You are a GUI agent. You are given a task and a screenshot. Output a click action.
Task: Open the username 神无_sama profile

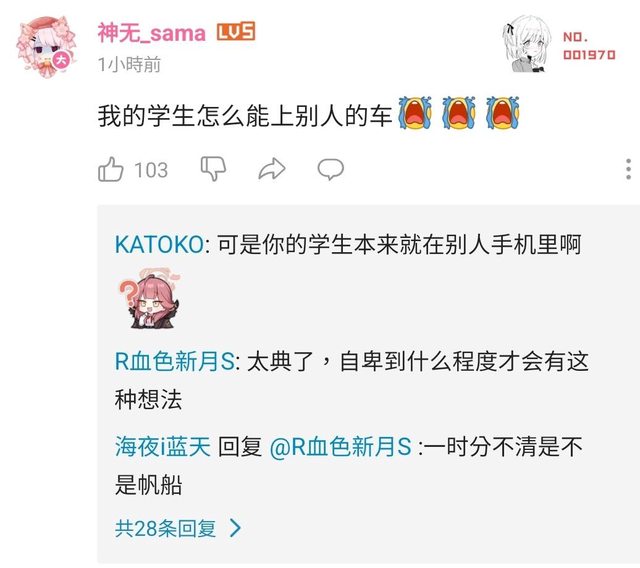pos(151,33)
